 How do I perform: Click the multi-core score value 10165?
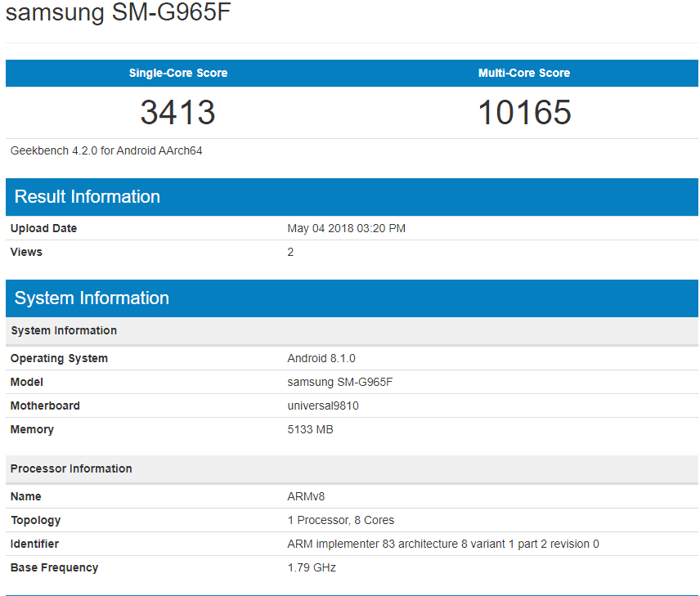[x=524, y=112]
